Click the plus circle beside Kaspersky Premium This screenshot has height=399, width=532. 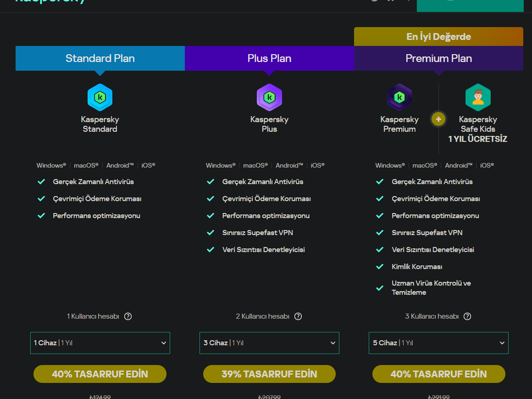[438, 119]
